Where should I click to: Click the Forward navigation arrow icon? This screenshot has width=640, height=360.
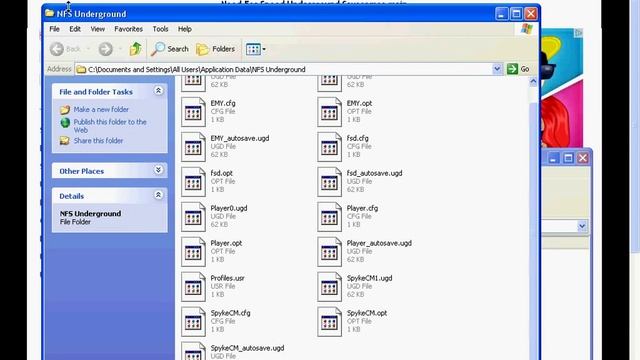click(105, 49)
